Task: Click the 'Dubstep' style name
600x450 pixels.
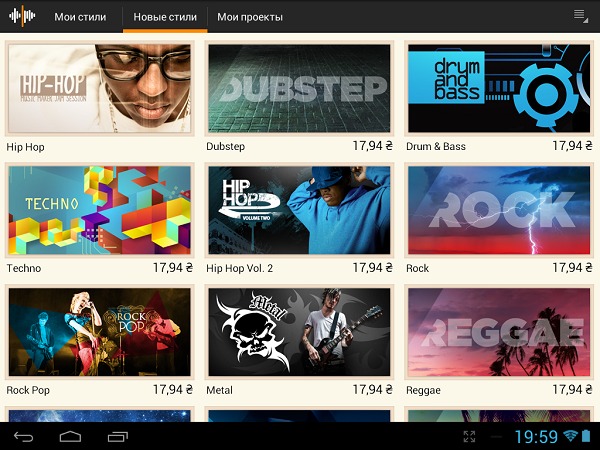Action: tap(225, 147)
